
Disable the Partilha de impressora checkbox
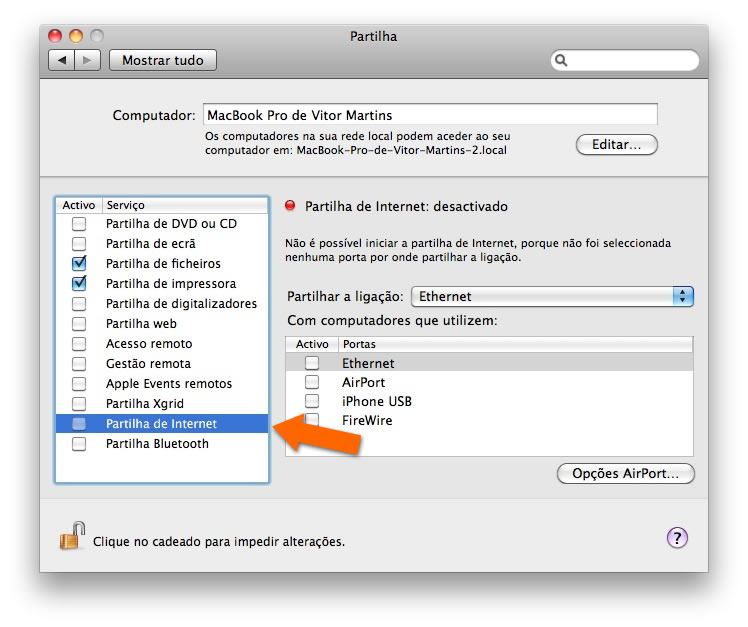[79, 284]
